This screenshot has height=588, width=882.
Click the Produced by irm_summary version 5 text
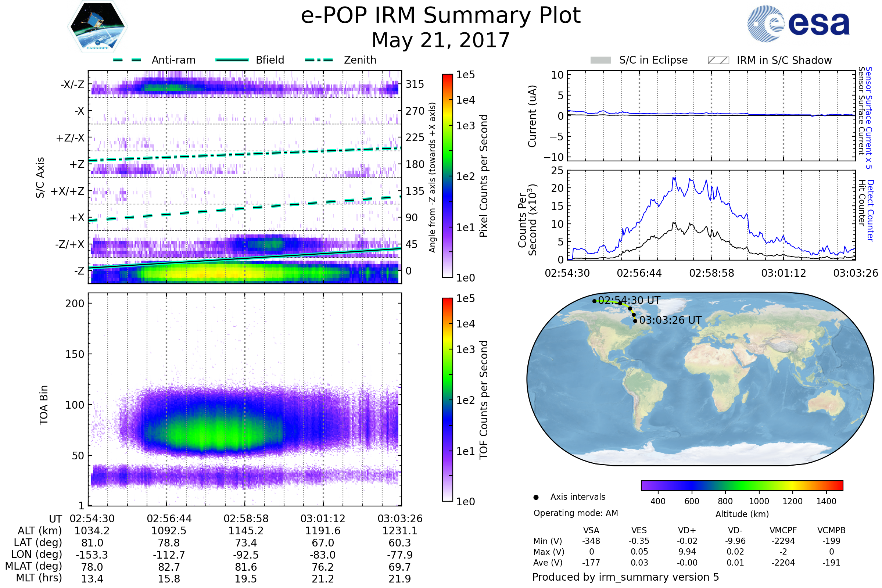click(625, 577)
